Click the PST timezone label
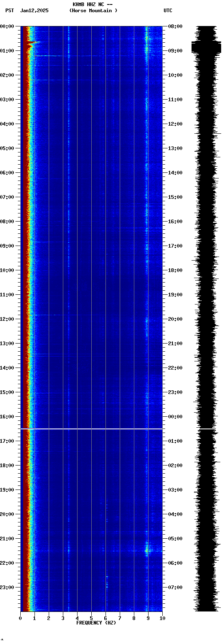Viewport: 224px width, 644px height. coord(10,11)
